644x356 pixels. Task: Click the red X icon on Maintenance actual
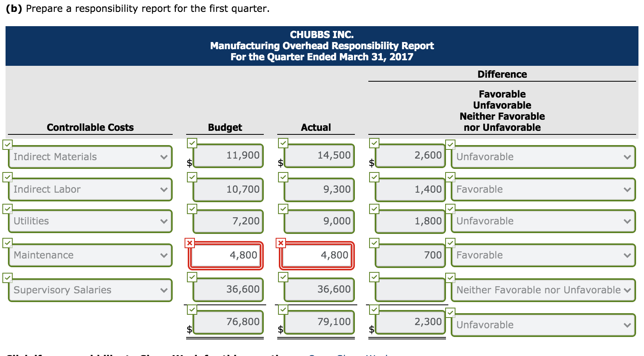(281, 243)
